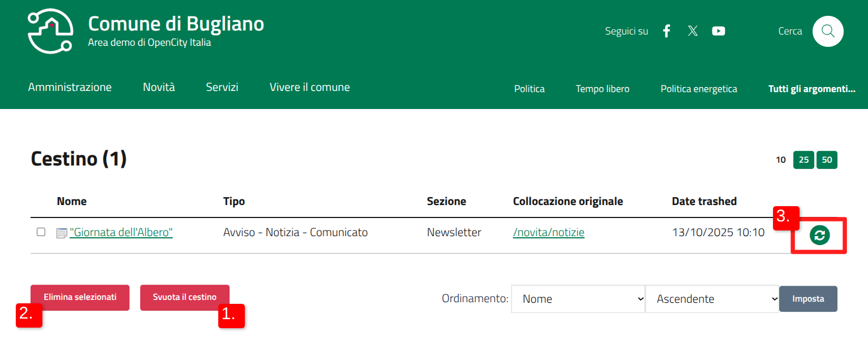Restore item with green refresh icon
Image resolution: width=868 pixels, height=344 pixels.
pos(819,235)
